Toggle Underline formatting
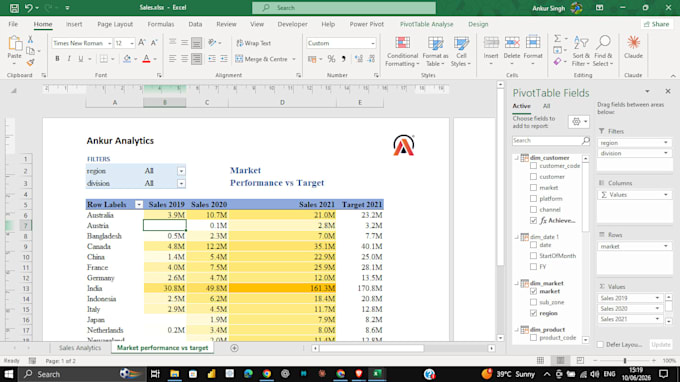The height and width of the screenshot is (382, 680). click(x=81, y=59)
